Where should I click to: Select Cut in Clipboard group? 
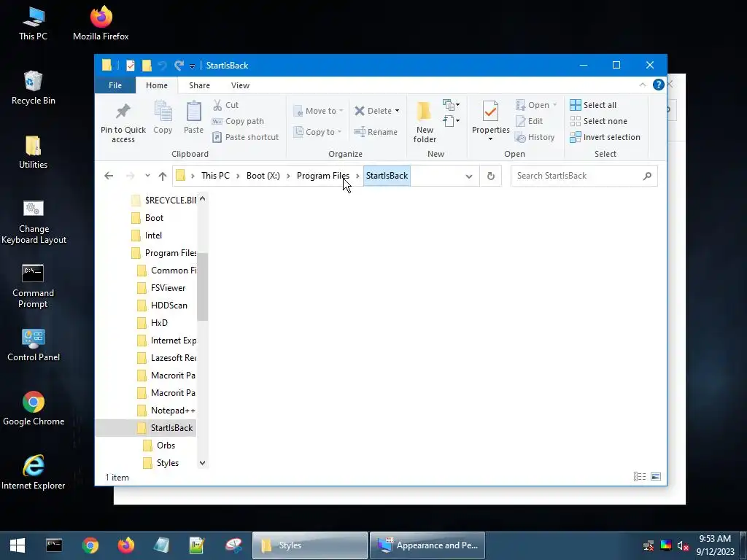(x=226, y=105)
